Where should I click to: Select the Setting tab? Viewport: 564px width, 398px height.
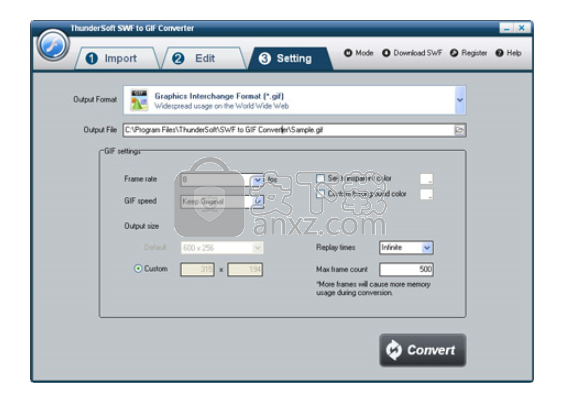(x=290, y=58)
